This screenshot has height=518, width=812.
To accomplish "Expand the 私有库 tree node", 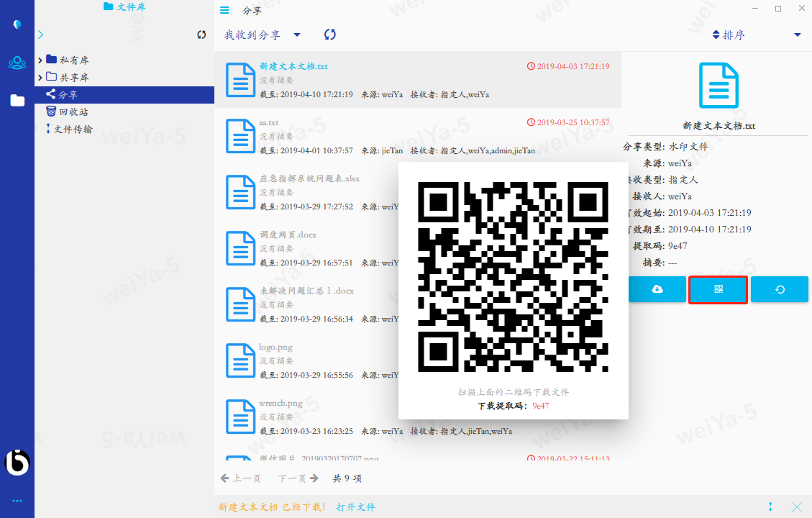I will pos(40,60).
